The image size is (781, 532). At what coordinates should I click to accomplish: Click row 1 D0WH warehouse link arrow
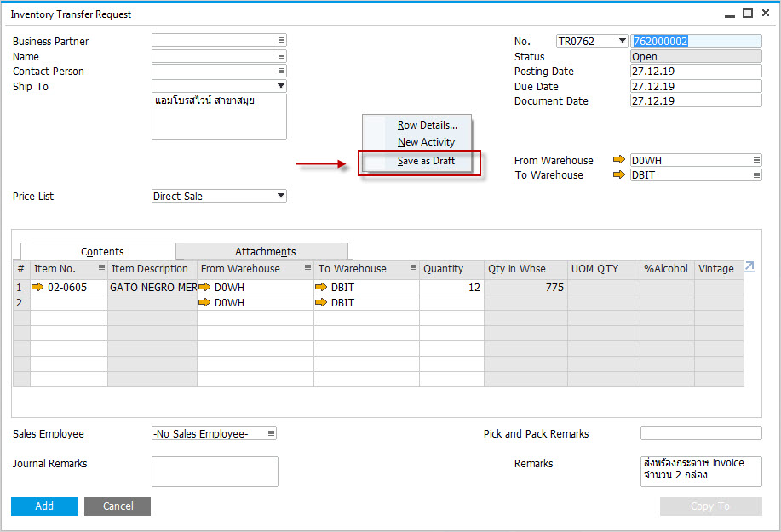coord(204,287)
